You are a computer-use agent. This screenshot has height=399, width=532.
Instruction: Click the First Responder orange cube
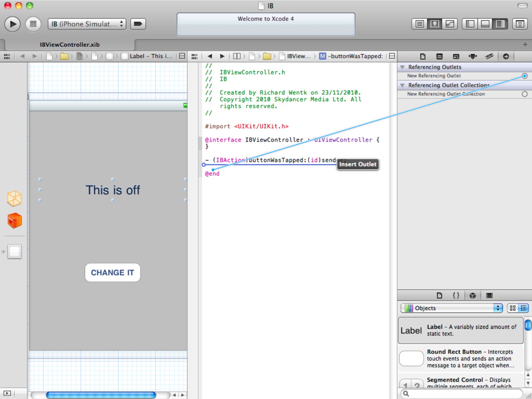(x=15, y=221)
